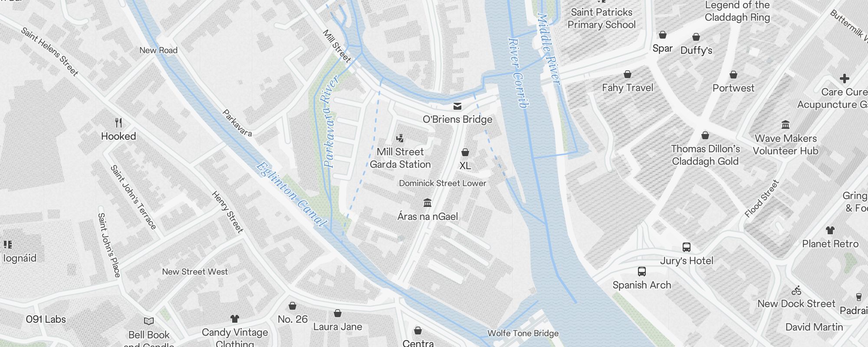868x347 pixels.
Task: Click the Candy Vintage Clothing shirt icon
Action: pos(235,319)
